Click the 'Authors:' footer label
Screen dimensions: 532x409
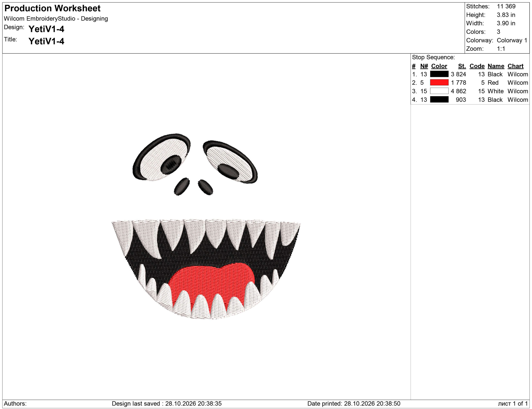[x=15, y=403]
